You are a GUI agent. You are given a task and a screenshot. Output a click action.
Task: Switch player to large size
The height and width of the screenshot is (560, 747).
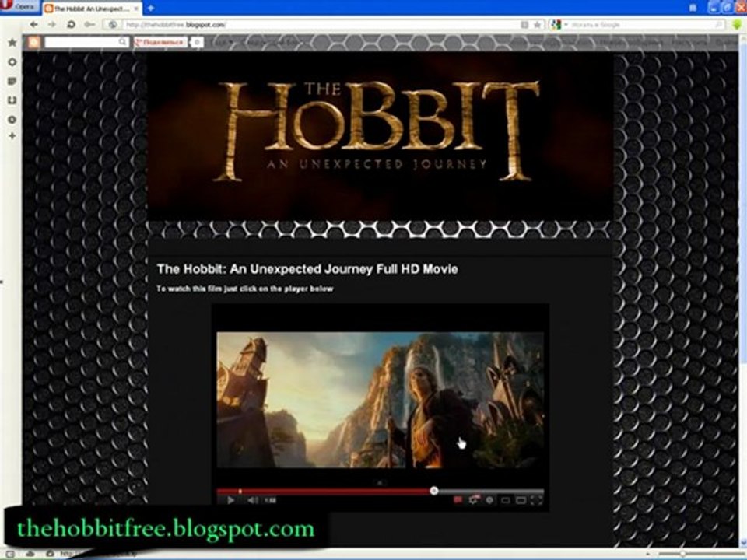521,500
